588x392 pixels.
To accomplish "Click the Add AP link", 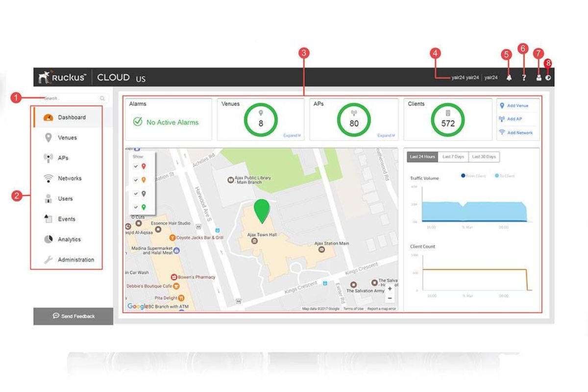I will pos(514,119).
